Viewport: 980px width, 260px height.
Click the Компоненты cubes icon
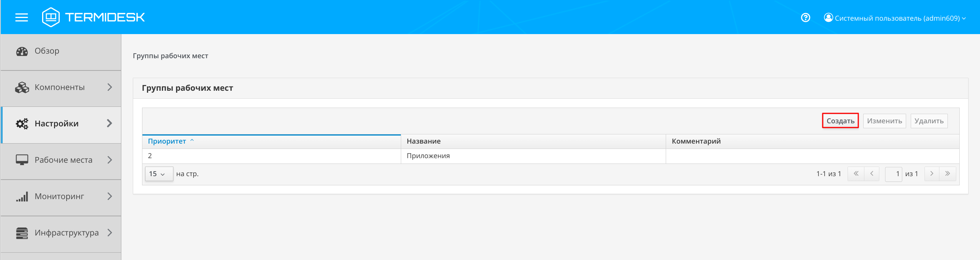22,87
